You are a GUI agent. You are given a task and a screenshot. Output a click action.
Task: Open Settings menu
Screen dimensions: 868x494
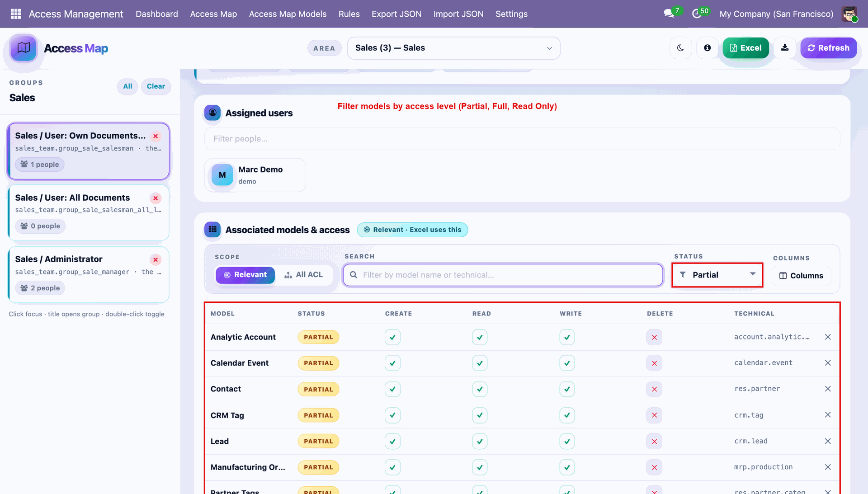point(511,14)
